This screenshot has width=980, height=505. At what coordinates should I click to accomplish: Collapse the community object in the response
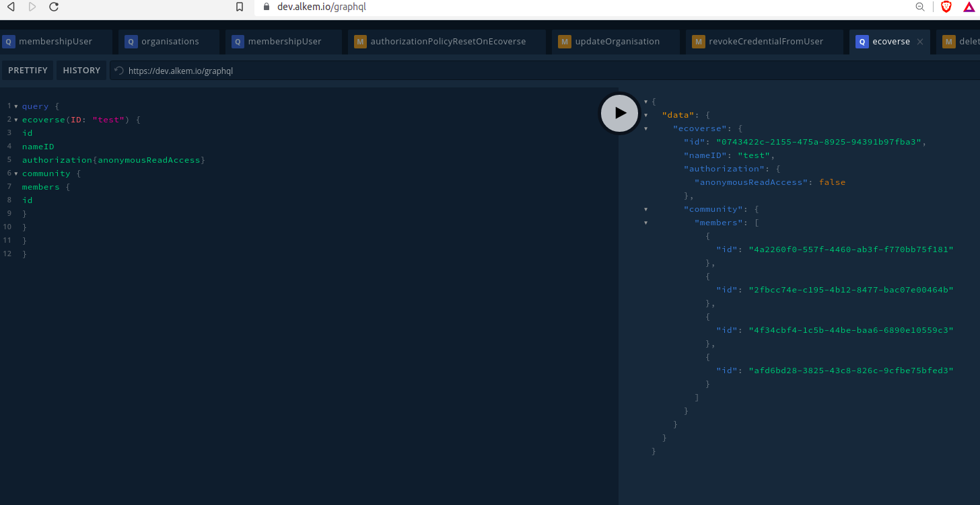pos(646,209)
